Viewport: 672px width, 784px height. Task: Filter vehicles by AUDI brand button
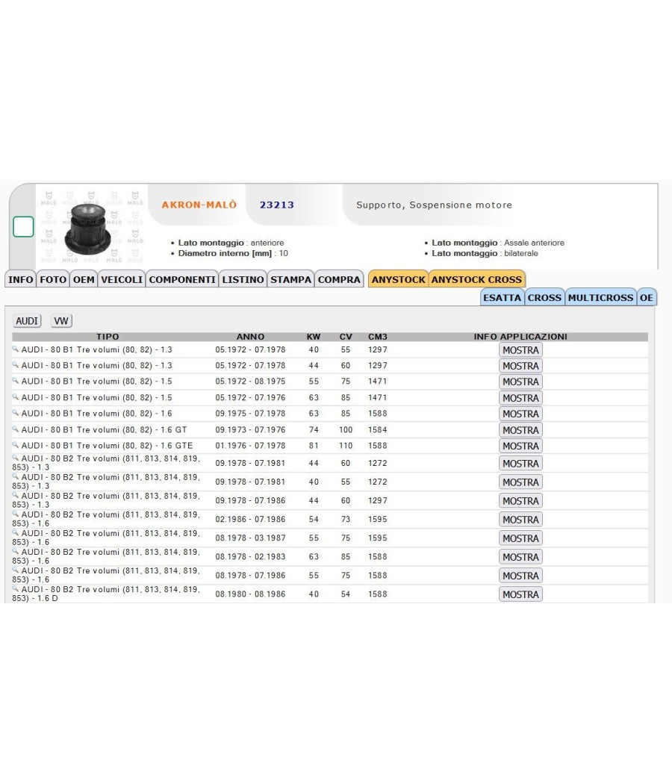(x=27, y=321)
